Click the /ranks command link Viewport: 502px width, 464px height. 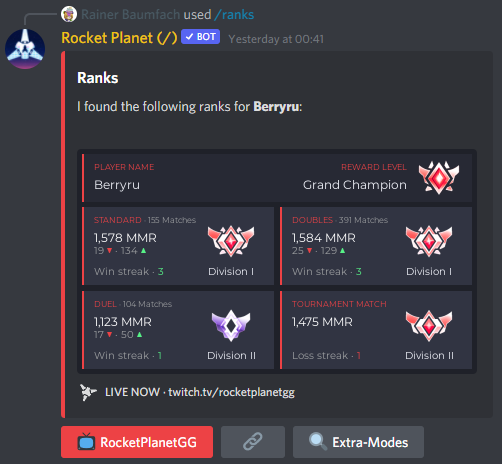coord(234,15)
